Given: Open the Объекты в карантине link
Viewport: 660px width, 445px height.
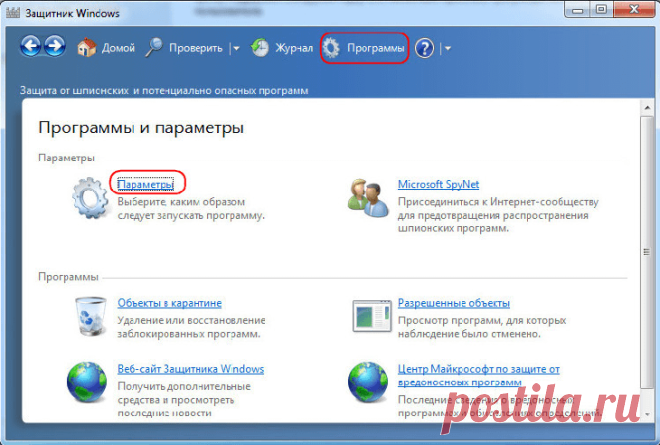Looking at the screenshot, I should pyautogui.click(x=169, y=303).
